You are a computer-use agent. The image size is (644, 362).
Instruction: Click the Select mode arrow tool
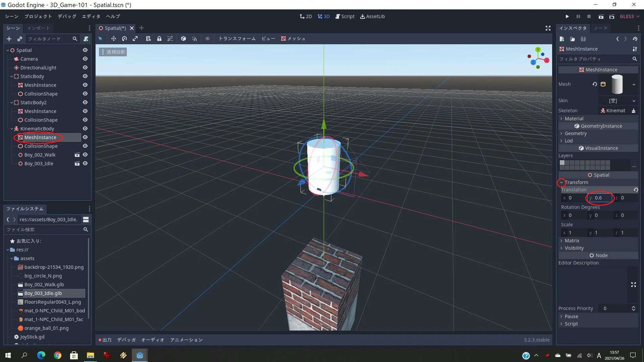[100, 39]
